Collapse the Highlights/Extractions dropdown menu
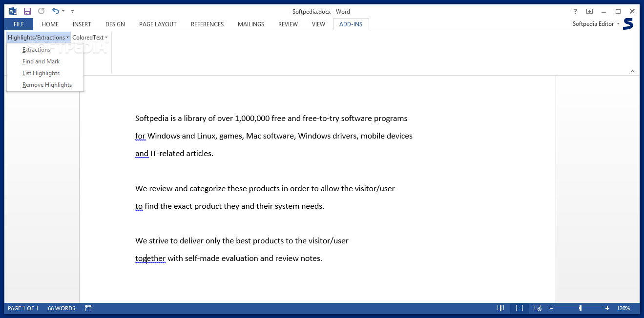644x318 pixels. pyautogui.click(x=38, y=38)
